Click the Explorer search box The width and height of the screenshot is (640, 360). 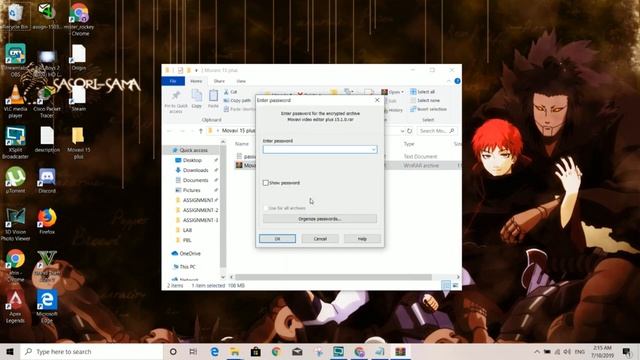click(x=436, y=131)
